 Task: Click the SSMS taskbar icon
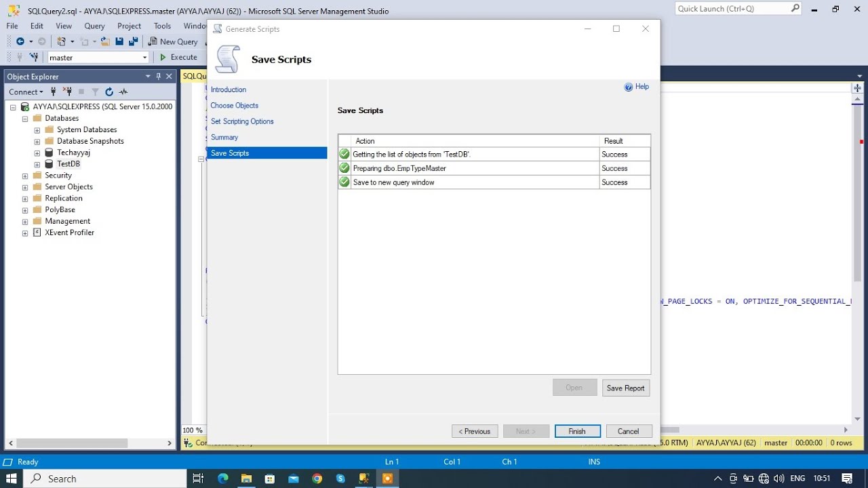coord(364,479)
